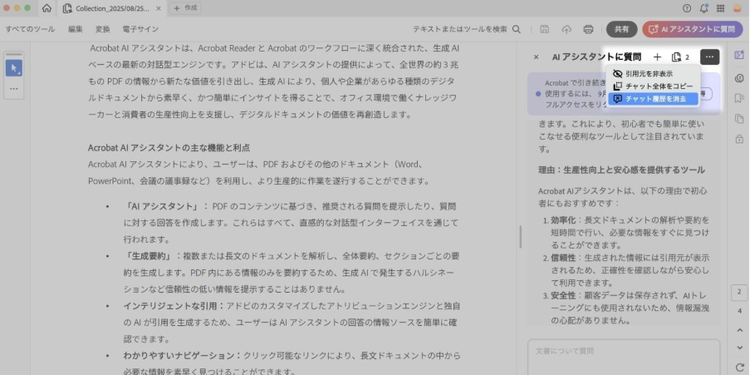750x375 pixels.
Task: Open the attached files icon showing 2
Action: point(680,57)
